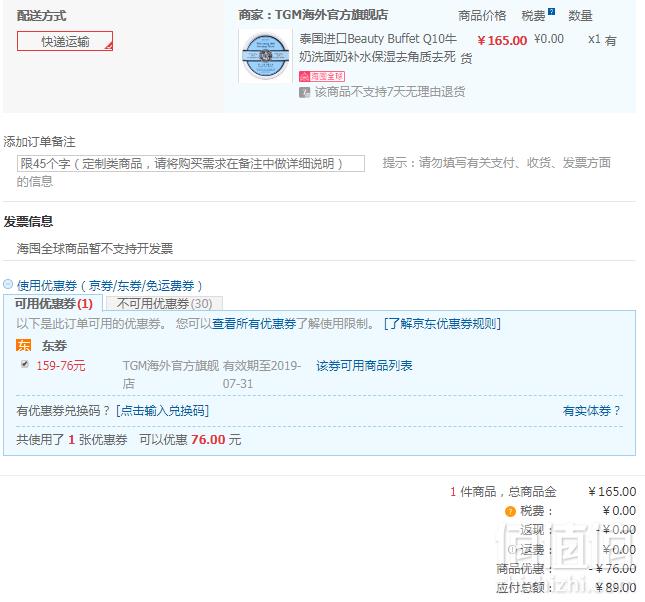Open the 了解京东优惠券规则 link
The image size is (645, 602).
(x=442, y=324)
